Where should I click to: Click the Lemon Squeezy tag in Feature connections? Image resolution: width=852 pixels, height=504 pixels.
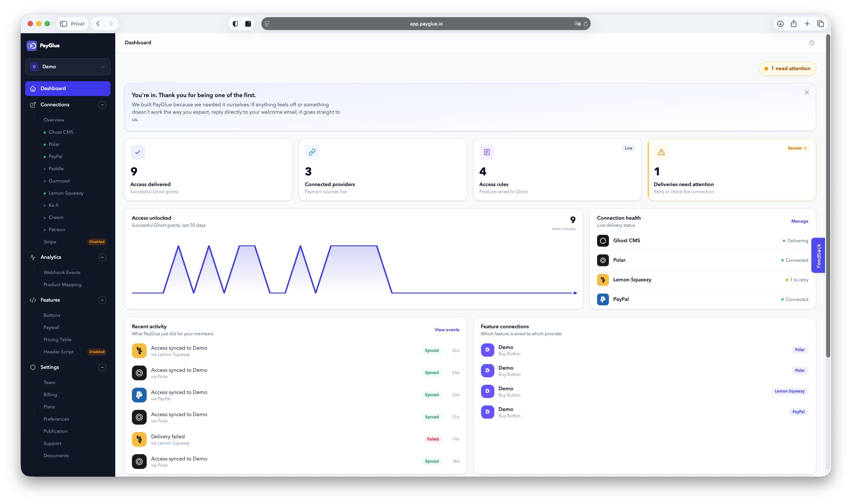click(x=790, y=391)
